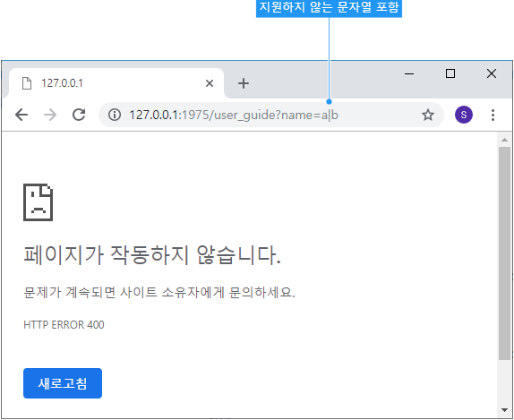Go back to the previous page
514x420 pixels.
(21, 115)
